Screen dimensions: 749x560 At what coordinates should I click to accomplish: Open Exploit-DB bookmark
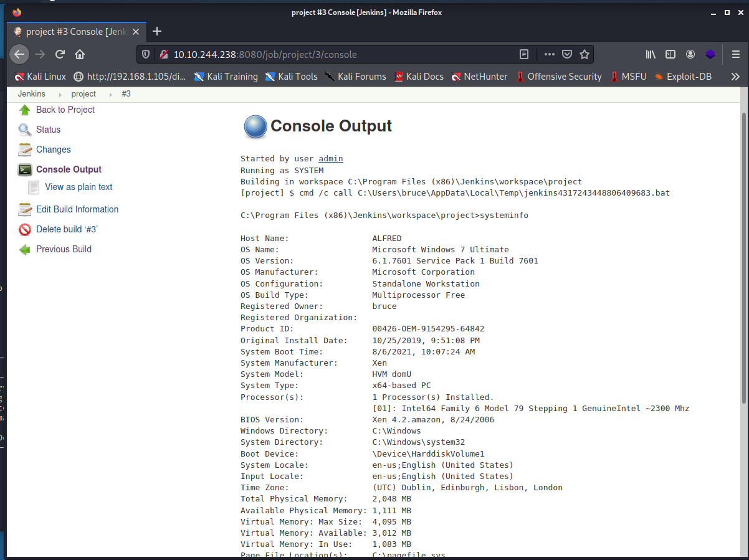coord(682,77)
